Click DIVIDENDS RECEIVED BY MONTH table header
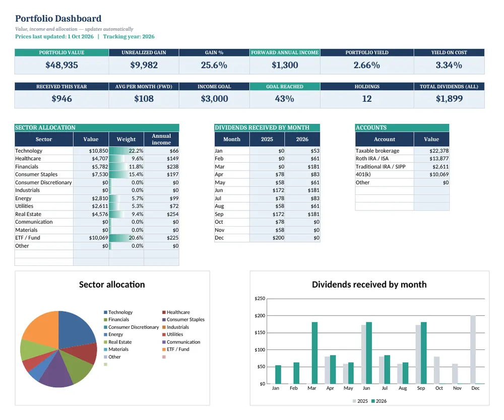 [x=267, y=127]
